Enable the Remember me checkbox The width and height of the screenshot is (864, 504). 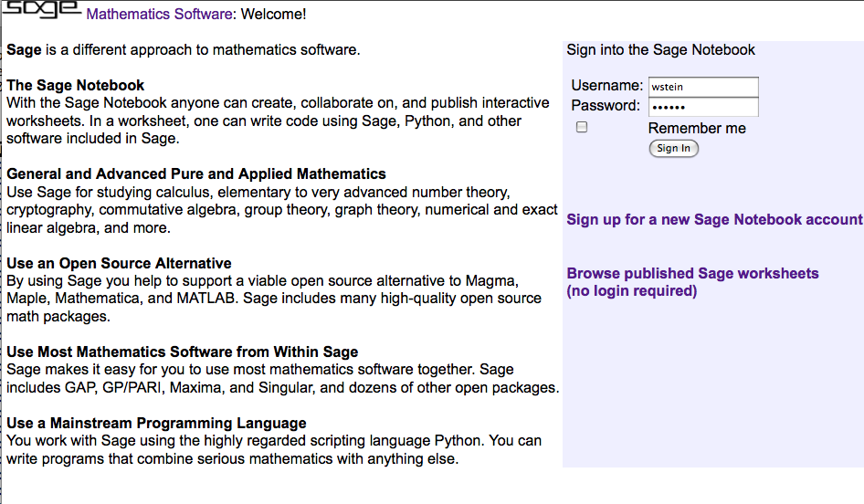tap(582, 128)
